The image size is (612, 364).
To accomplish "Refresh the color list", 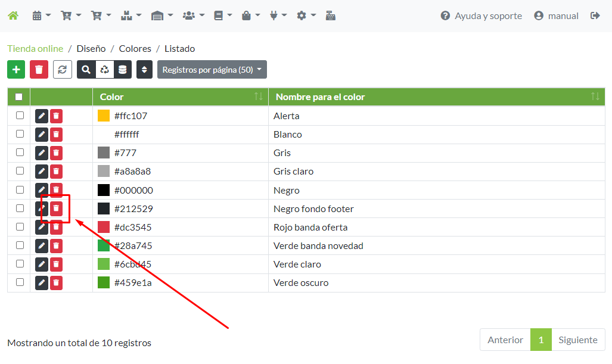I will point(63,70).
